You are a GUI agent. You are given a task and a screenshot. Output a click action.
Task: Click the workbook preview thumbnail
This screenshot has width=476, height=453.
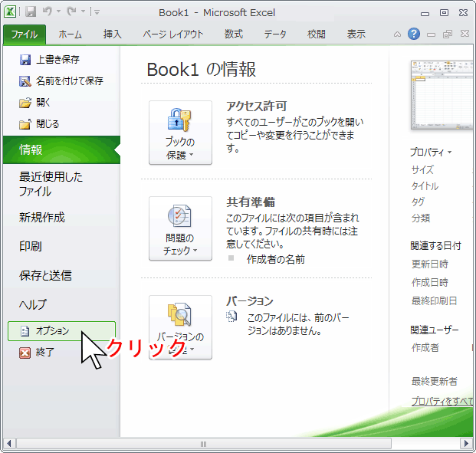pos(442,95)
